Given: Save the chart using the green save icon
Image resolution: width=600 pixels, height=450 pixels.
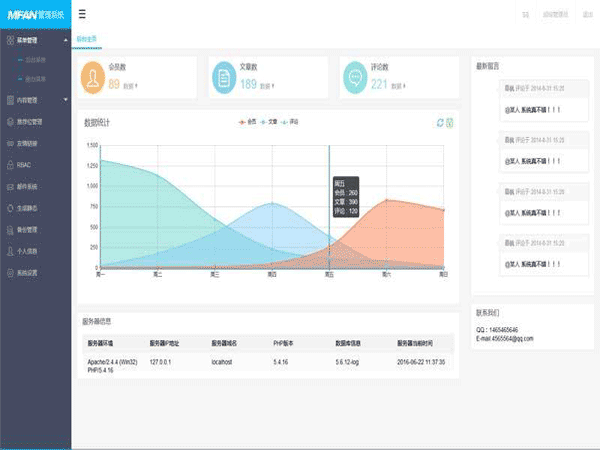Looking at the screenshot, I should tap(450, 123).
